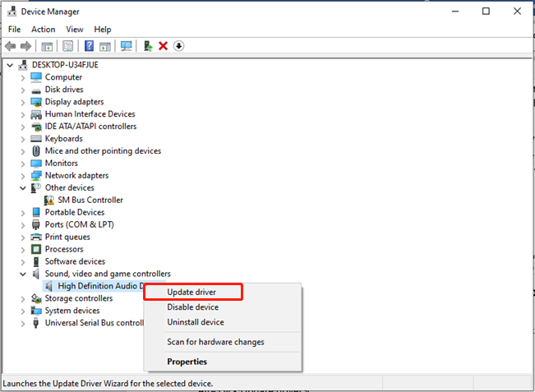Collapse the Other devices chevron
The width and height of the screenshot is (535, 392).
[x=23, y=188]
